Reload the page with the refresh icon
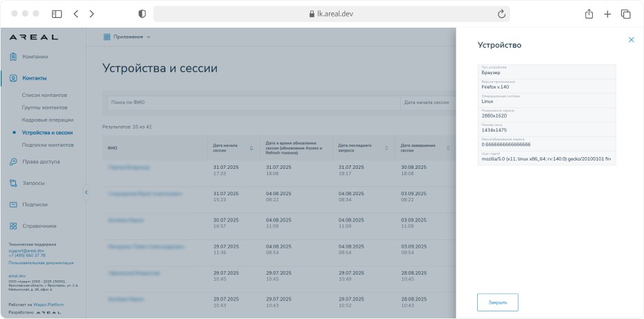 [501, 14]
